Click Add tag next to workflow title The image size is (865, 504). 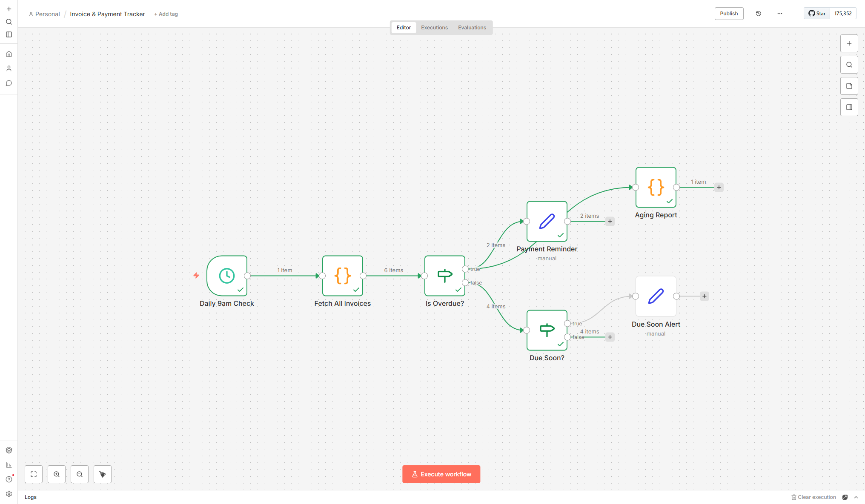166,14
